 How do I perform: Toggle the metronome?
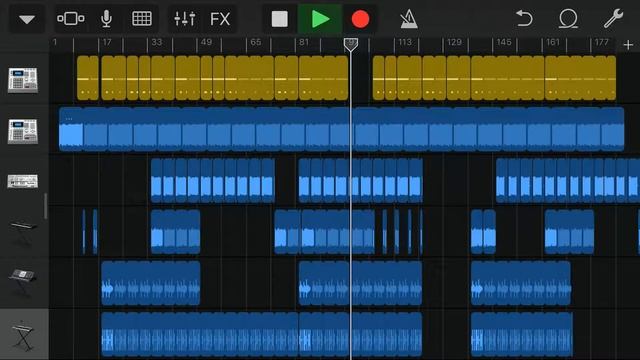pos(409,19)
